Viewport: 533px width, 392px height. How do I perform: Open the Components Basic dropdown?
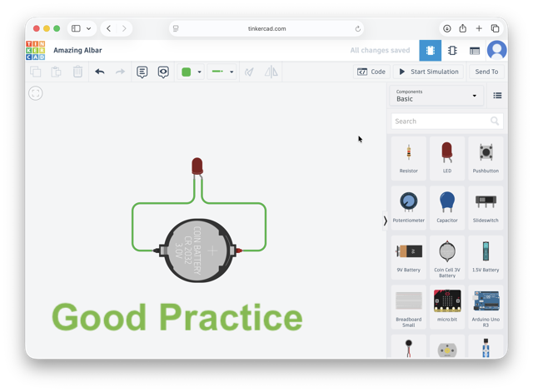point(436,96)
